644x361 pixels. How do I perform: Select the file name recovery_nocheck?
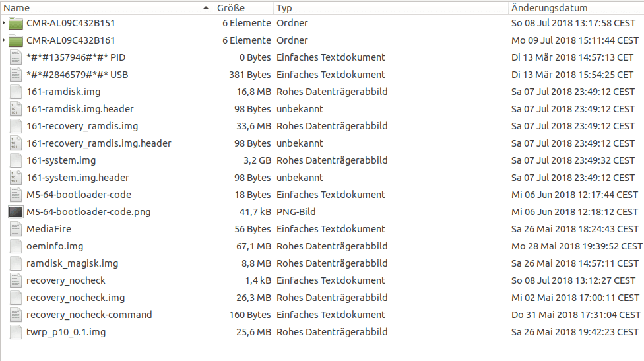click(x=66, y=281)
